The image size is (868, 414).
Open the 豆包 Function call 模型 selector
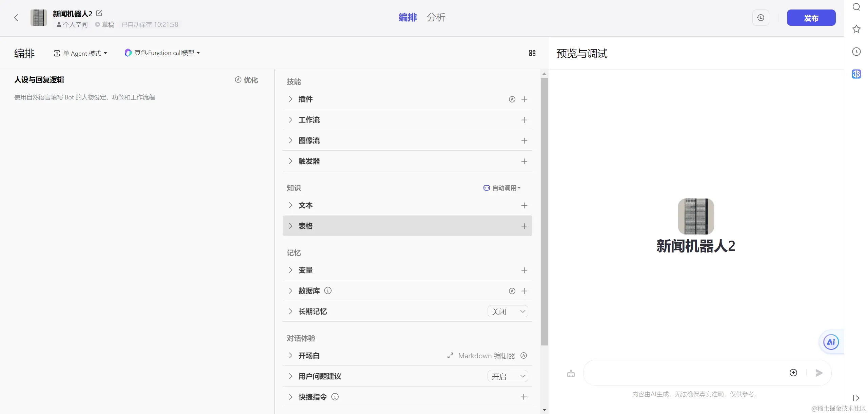pyautogui.click(x=162, y=53)
